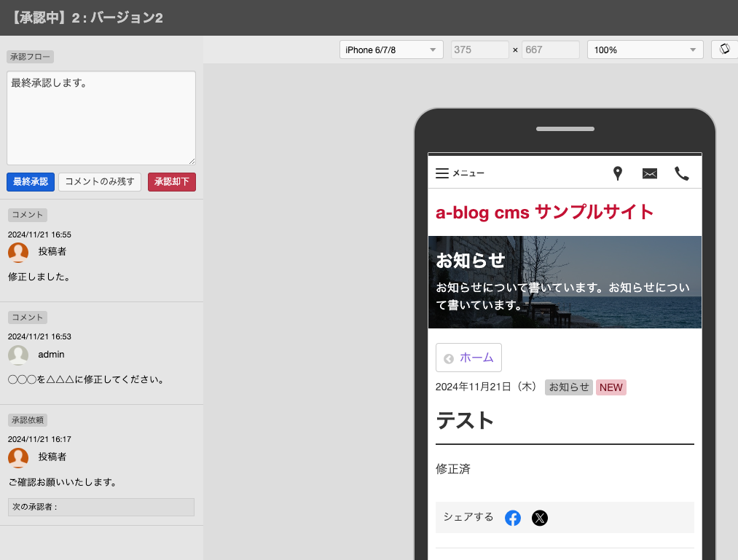This screenshot has height=560, width=738.
Task: Click the 最終承認 button
Action: click(31, 182)
